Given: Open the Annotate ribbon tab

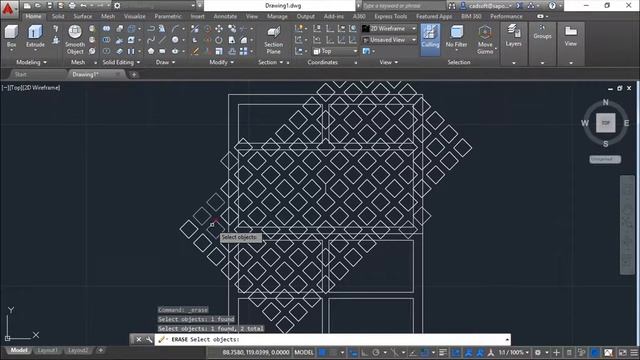Looking at the screenshot, I should coord(225,16).
